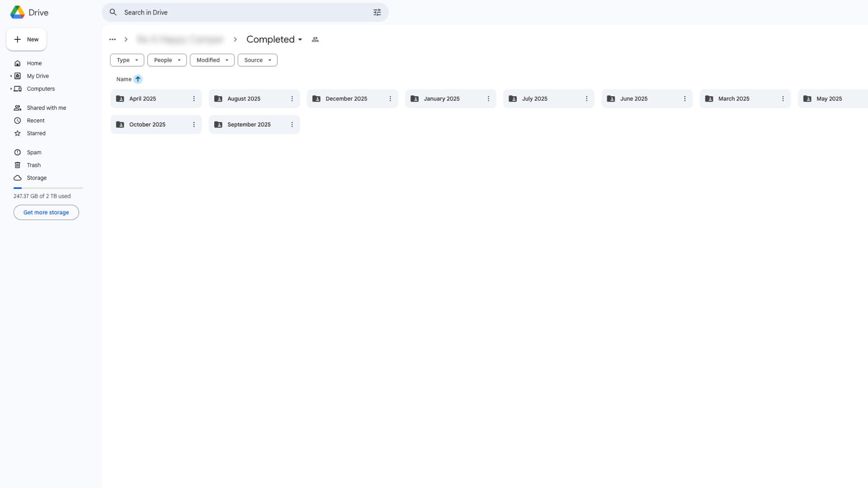Click the storage usage progress bar
This screenshot has width=868, height=488.
coord(48,188)
